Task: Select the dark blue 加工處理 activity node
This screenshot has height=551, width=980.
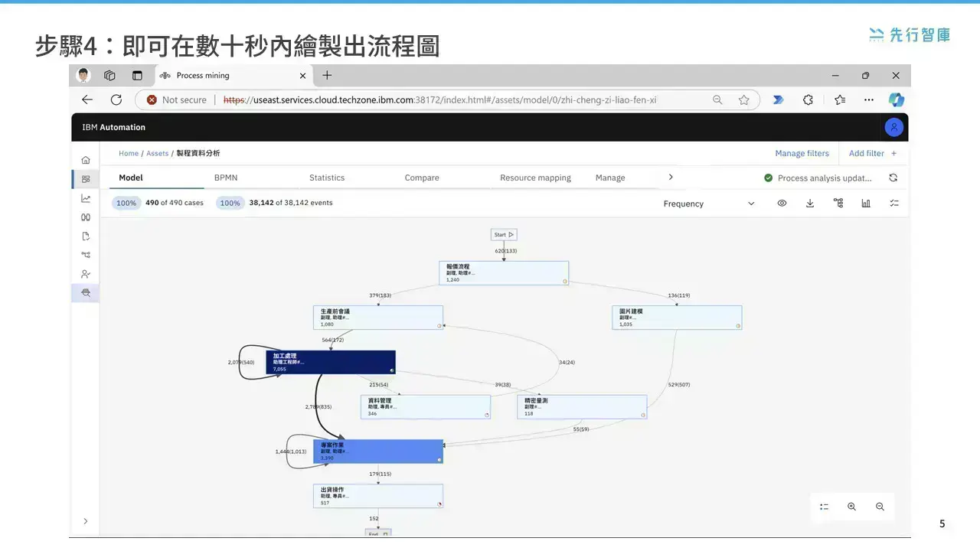Action: coord(331,362)
